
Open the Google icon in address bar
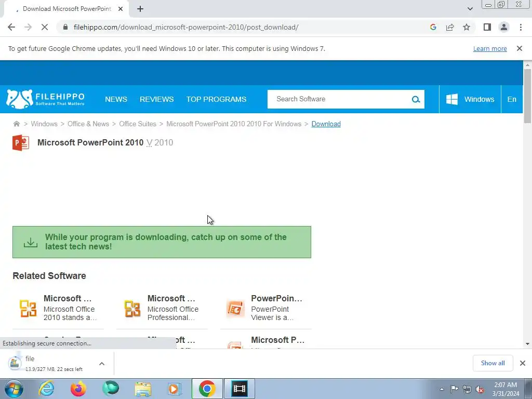433,27
